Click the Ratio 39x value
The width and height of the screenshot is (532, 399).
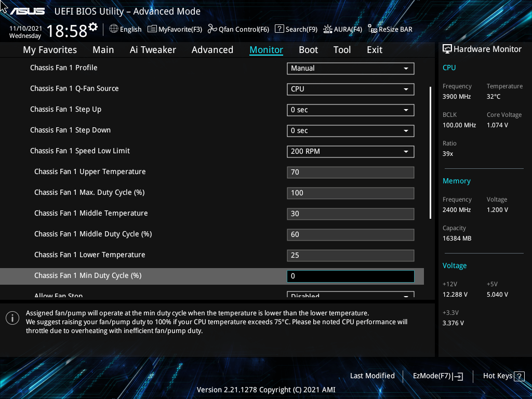click(448, 154)
